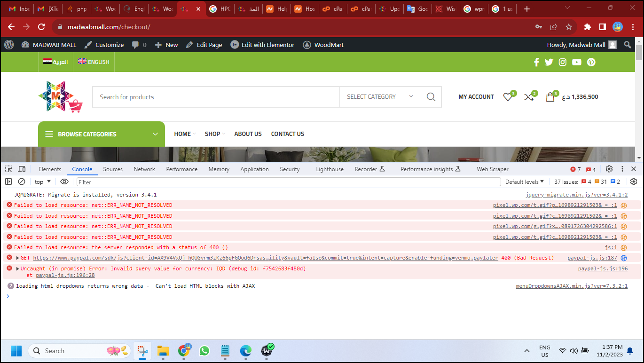
Task: Open DevTools settings gear
Action: tap(609, 169)
